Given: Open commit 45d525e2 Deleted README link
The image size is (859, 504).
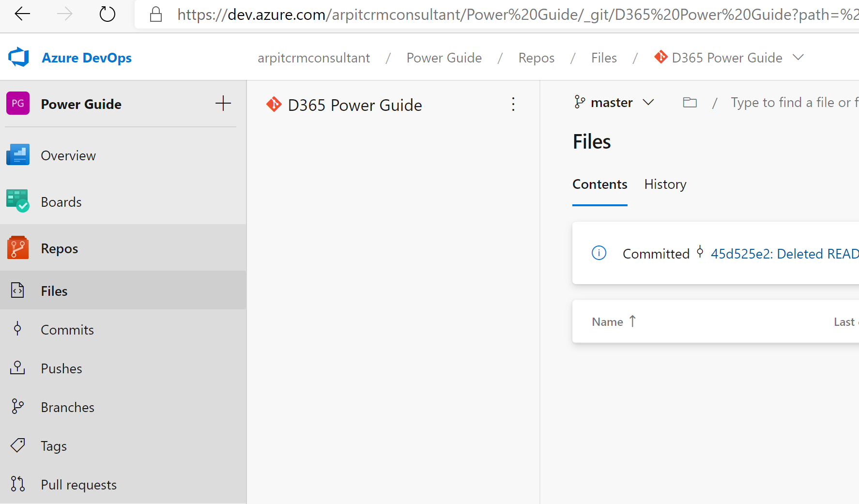Looking at the screenshot, I should (x=784, y=254).
